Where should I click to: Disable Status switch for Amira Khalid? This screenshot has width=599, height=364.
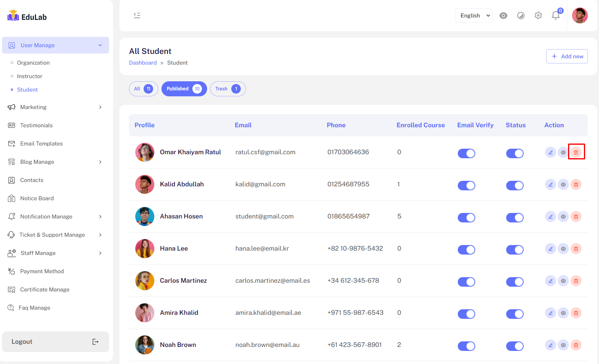click(x=515, y=314)
